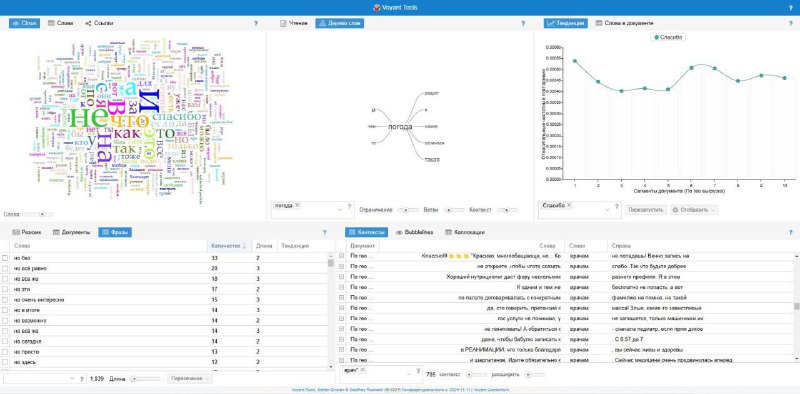The width and height of the screenshot is (800, 394).
Task: Check the 'но без' phrase checkbox
Action: (5, 258)
